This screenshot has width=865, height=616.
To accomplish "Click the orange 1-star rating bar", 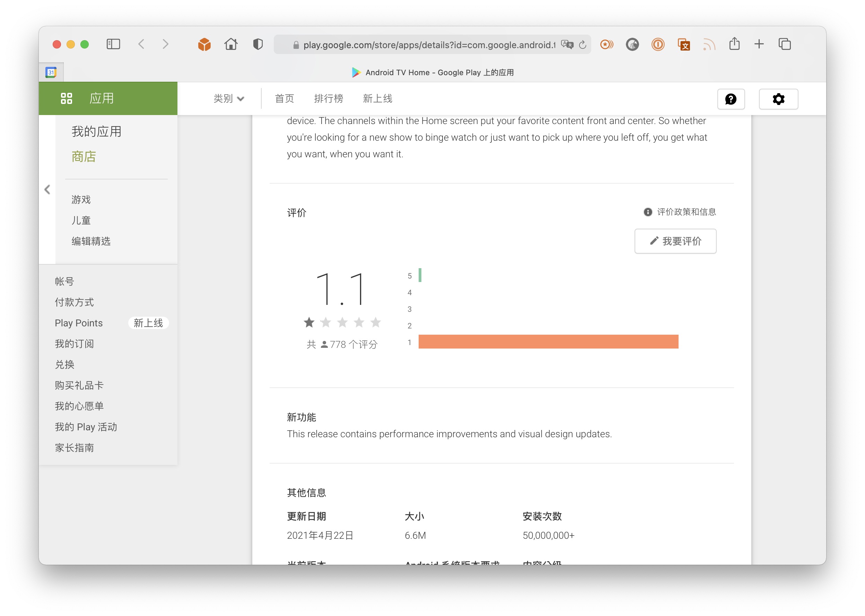I will (x=548, y=341).
